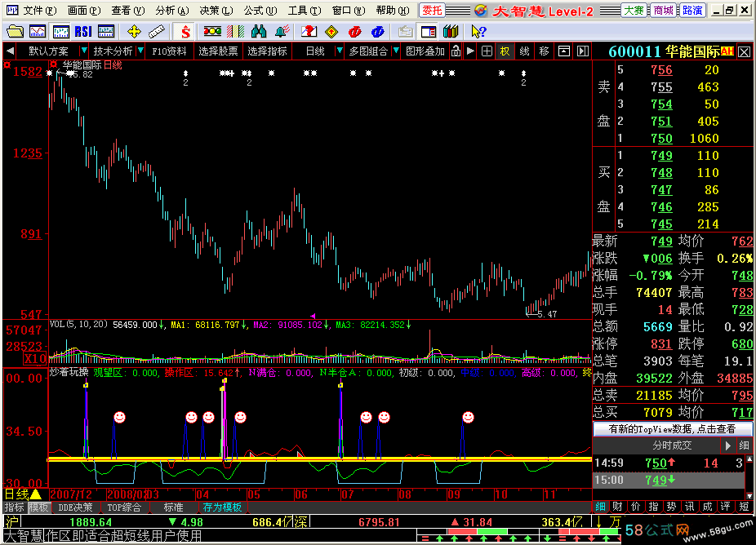
Task: Select the ruler measurement tool
Action: click(157, 32)
